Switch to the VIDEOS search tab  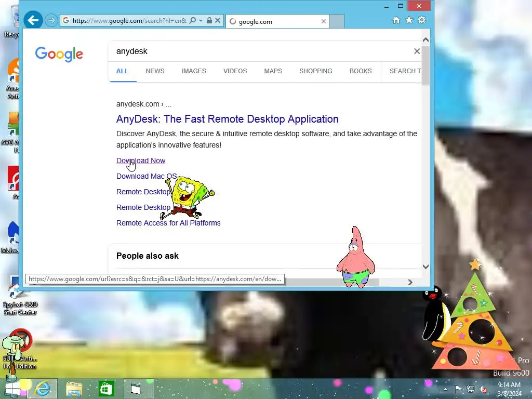tap(235, 71)
